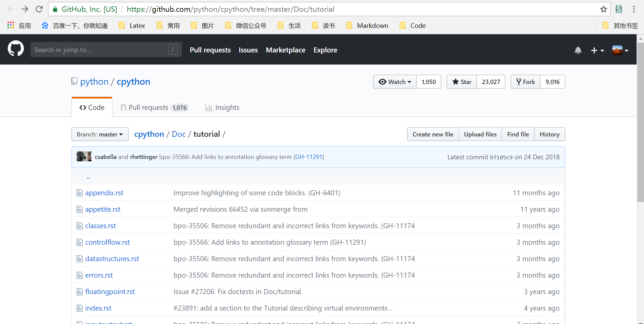The width and height of the screenshot is (644, 324).
Task: Open the 其他书签 bookmark folder
Action: tap(620, 26)
